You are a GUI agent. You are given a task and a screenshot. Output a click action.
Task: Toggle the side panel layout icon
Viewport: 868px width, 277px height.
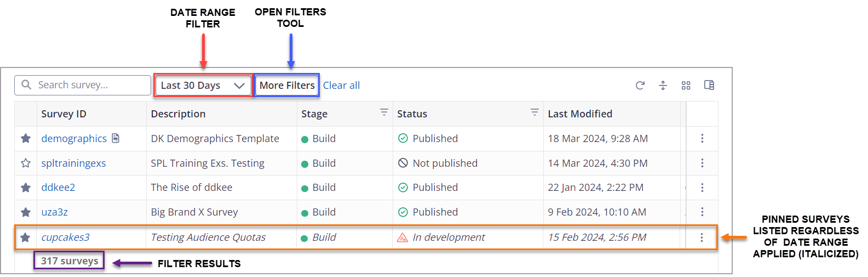[709, 85]
